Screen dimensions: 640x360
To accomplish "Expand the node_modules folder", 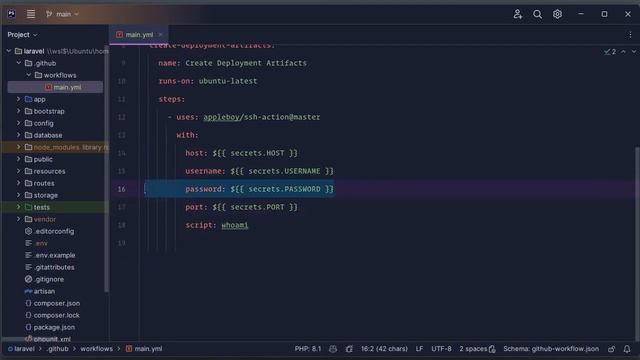I will pos(18,147).
